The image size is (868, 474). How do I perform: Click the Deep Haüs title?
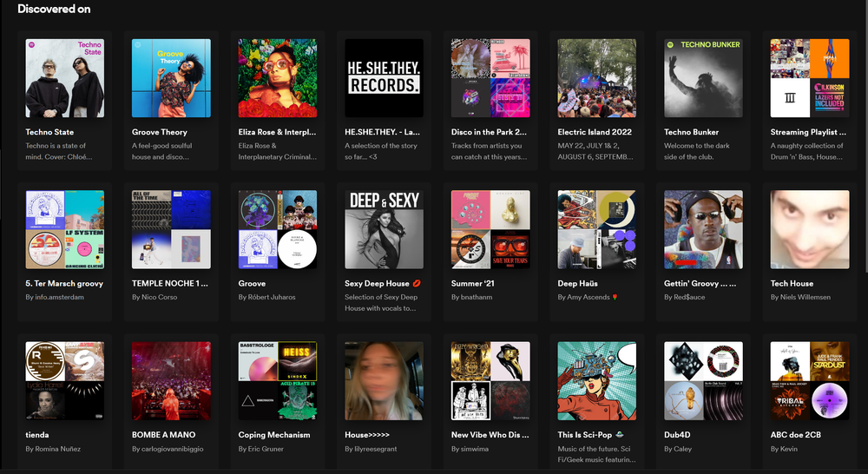pos(577,284)
